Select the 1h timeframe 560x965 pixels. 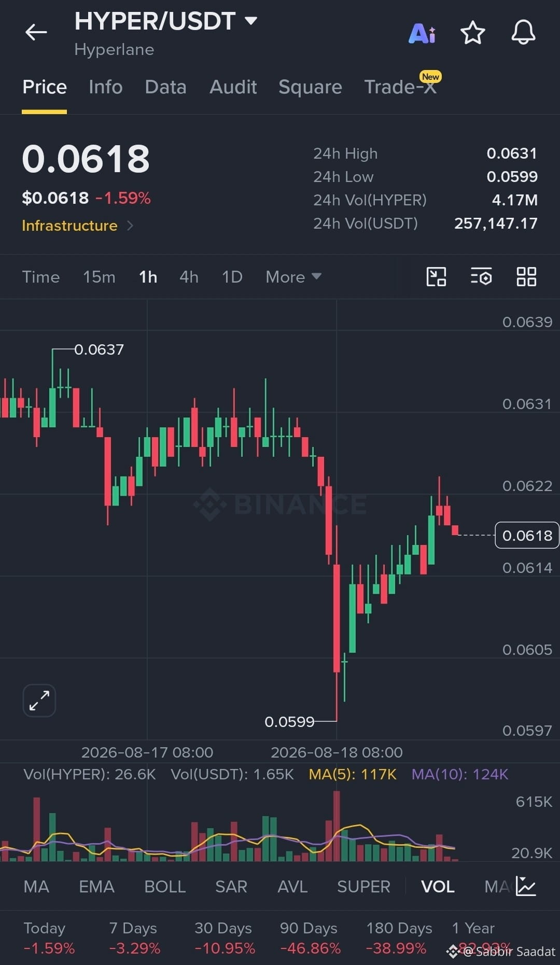coord(148,277)
